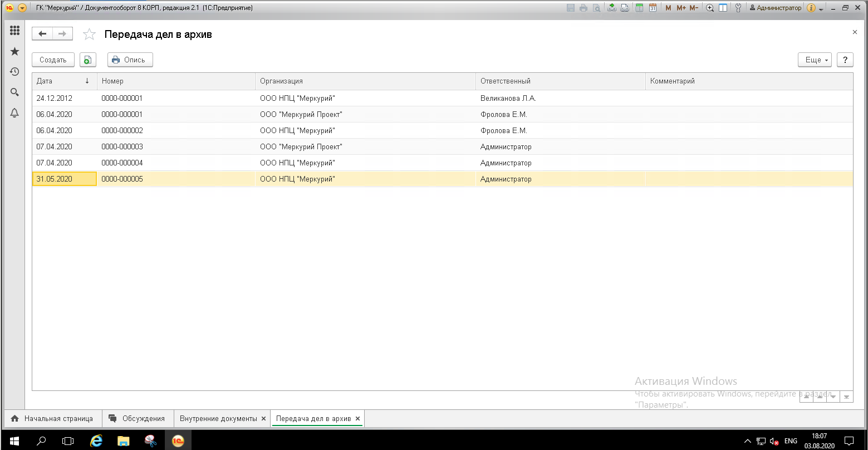Click the follow link icon in title bar
Image resolution: width=868 pixels, height=450 pixels.
625,8
